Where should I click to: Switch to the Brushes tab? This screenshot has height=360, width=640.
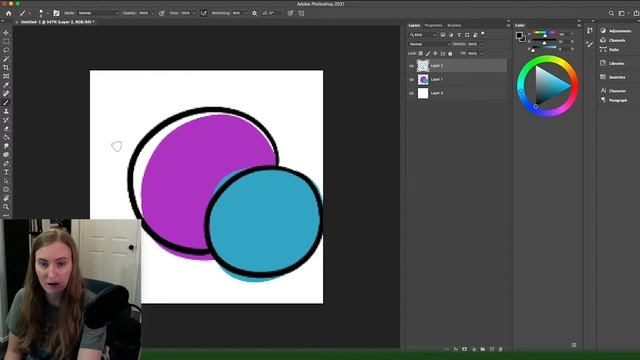tap(454, 25)
